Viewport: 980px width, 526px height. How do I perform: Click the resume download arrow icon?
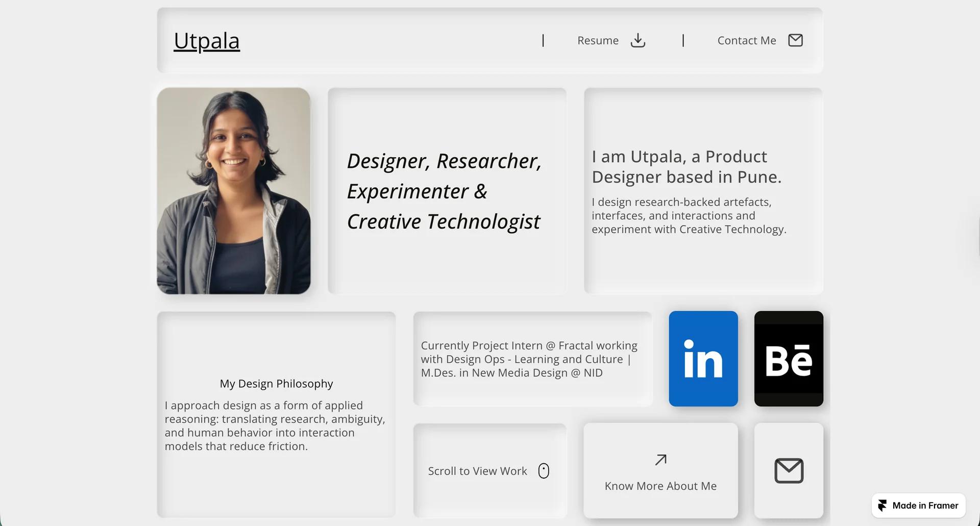click(x=638, y=40)
